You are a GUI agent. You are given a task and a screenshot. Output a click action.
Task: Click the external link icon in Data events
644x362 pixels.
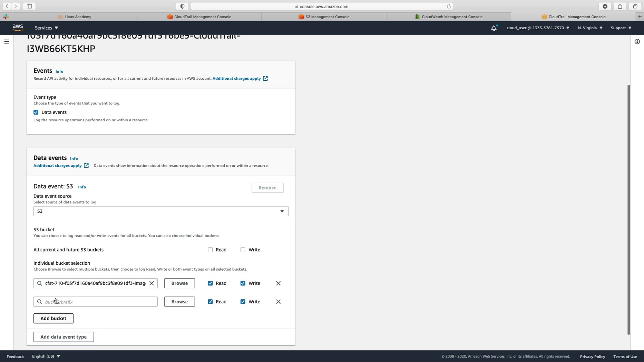pyautogui.click(x=86, y=166)
